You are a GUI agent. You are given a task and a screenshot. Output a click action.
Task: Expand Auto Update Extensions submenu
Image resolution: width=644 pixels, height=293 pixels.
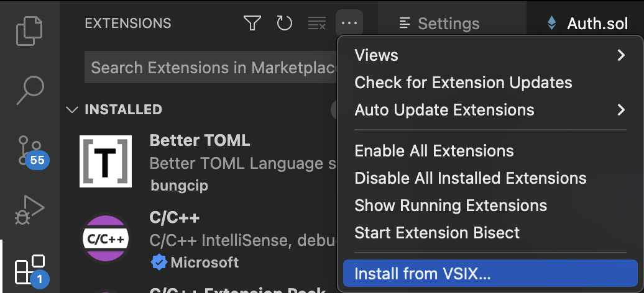tap(490, 110)
